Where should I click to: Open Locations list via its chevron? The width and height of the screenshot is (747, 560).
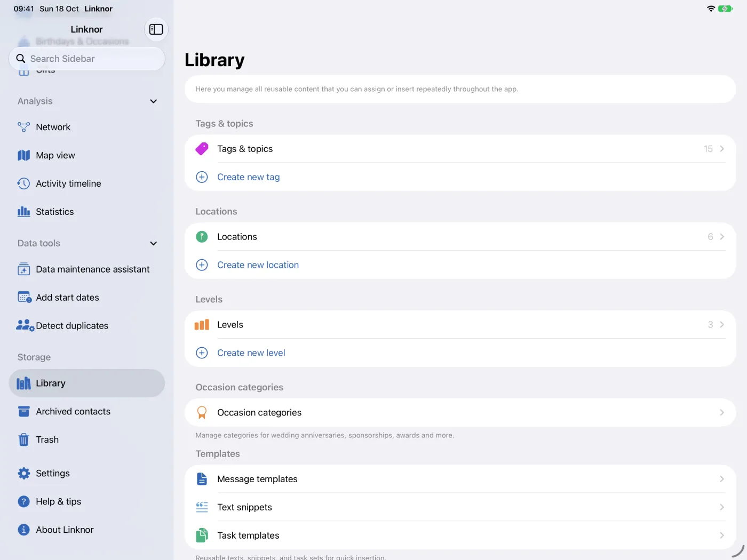[x=722, y=237]
